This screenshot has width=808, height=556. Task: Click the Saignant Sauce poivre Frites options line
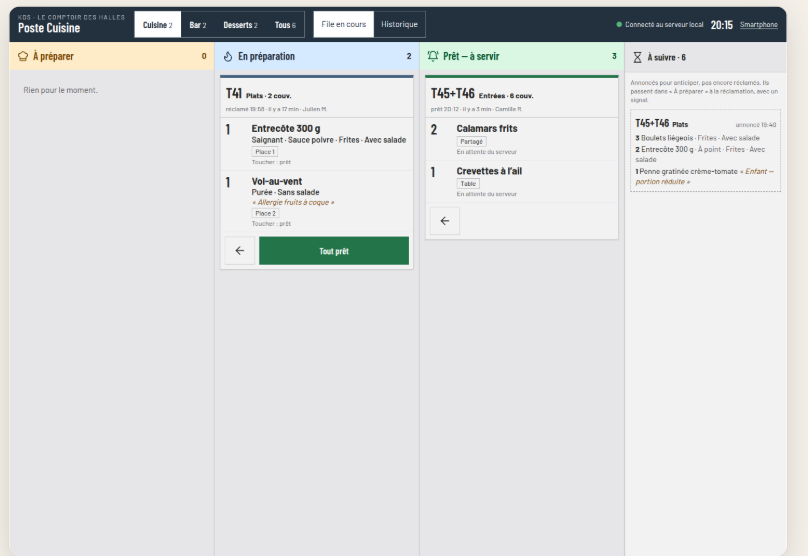(x=329, y=140)
